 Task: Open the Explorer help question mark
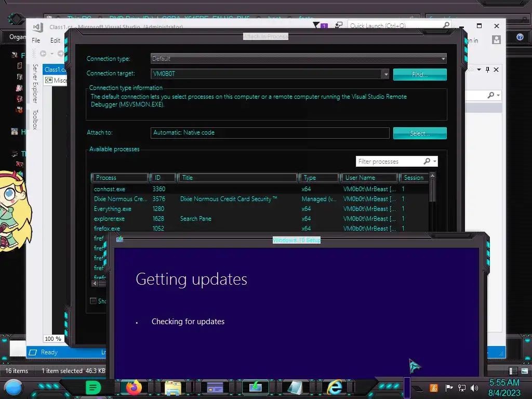tap(520, 37)
